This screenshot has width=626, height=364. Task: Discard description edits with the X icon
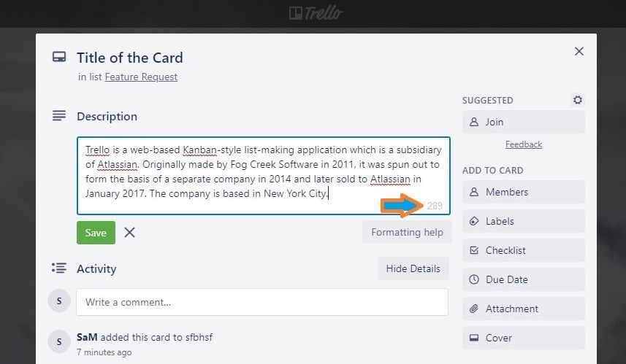point(129,232)
